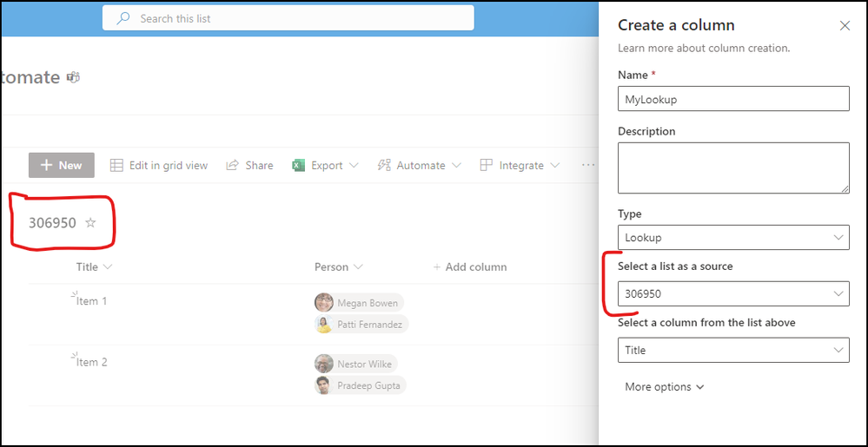Expand the Automate menu
The image size is (868, 447).
(419, 165)
